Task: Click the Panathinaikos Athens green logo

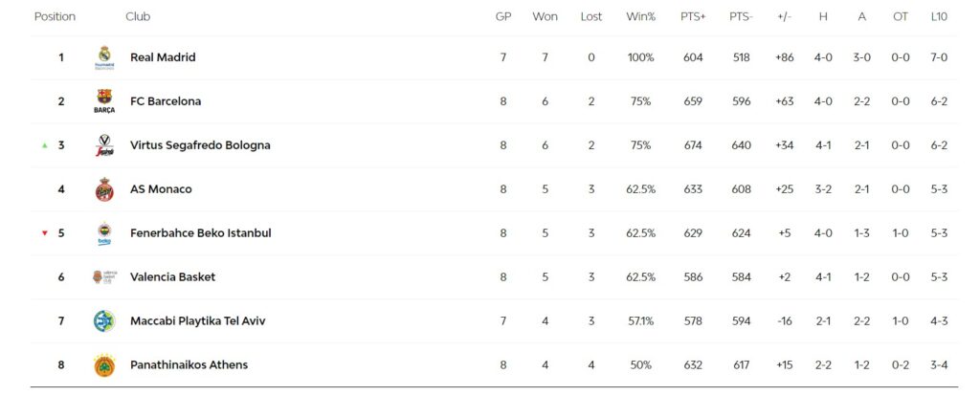Action: pos(104,365)
